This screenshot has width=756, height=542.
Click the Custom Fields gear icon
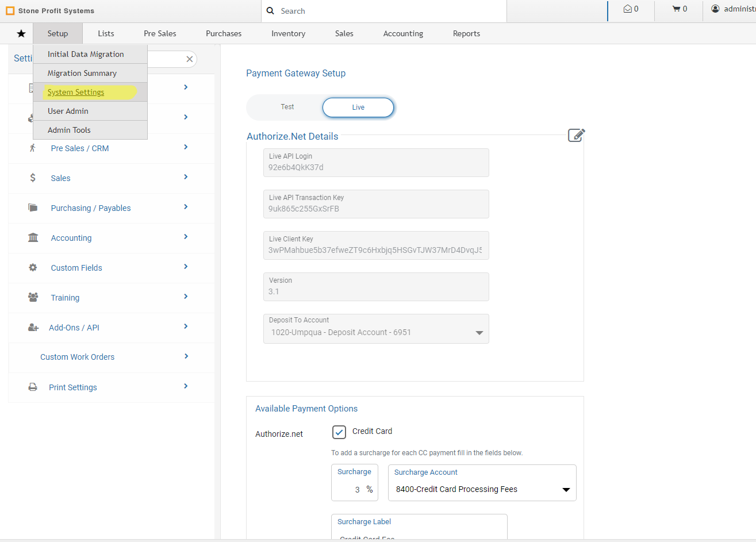(33, 267)
